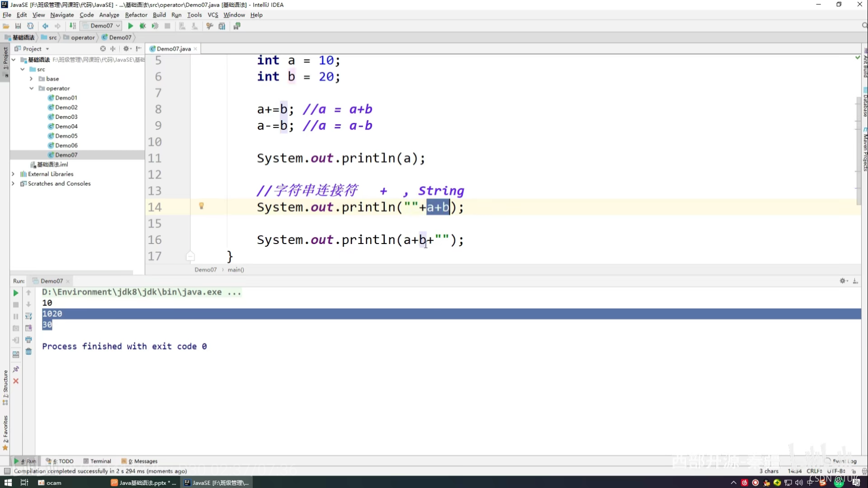
Task: Open the Demo07 run configuration dropdown
Action: [x=101, y=26]
